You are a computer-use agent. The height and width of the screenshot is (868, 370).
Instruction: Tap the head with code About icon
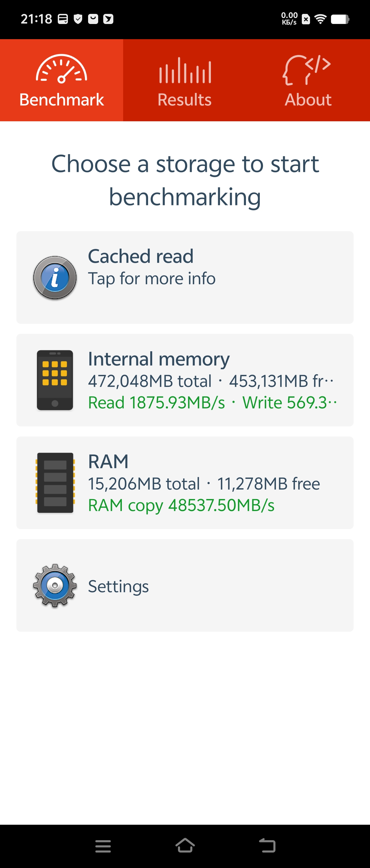[307, 70]
